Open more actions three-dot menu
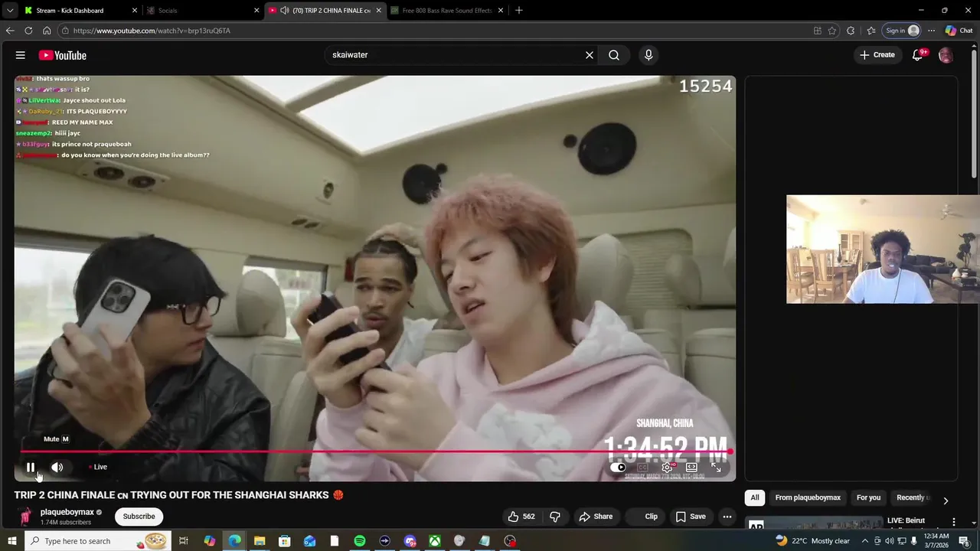Screen dimensions: 980x551 (x=727, y=517)
